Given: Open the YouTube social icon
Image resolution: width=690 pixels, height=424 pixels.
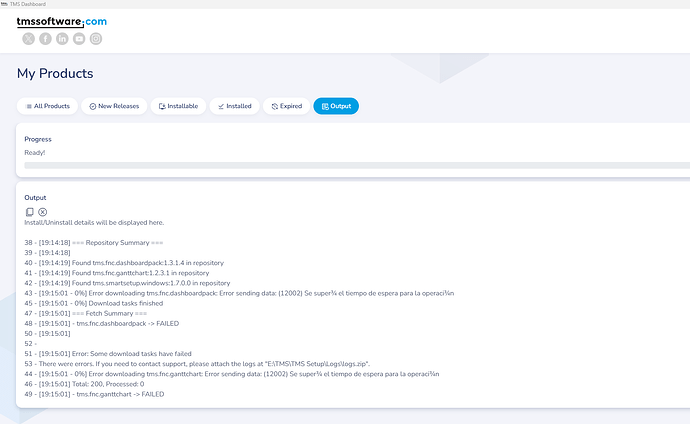Looking at the screenshot, I should coord(79,39).
